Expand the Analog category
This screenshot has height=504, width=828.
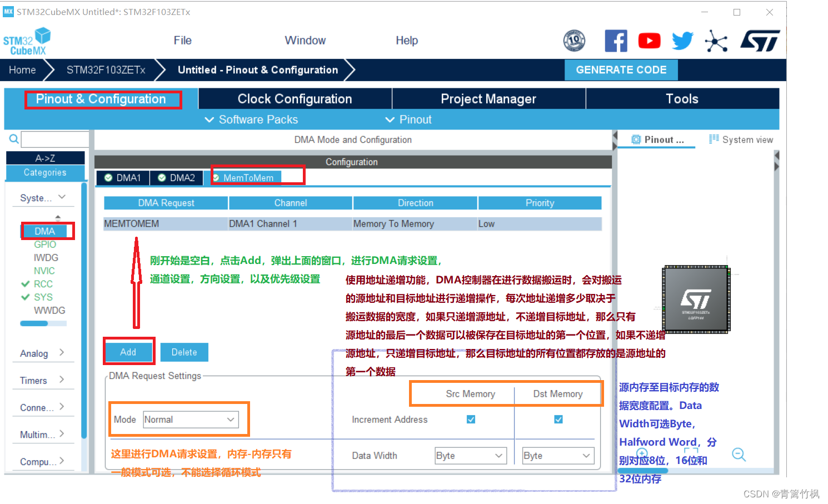pos(43,353)
